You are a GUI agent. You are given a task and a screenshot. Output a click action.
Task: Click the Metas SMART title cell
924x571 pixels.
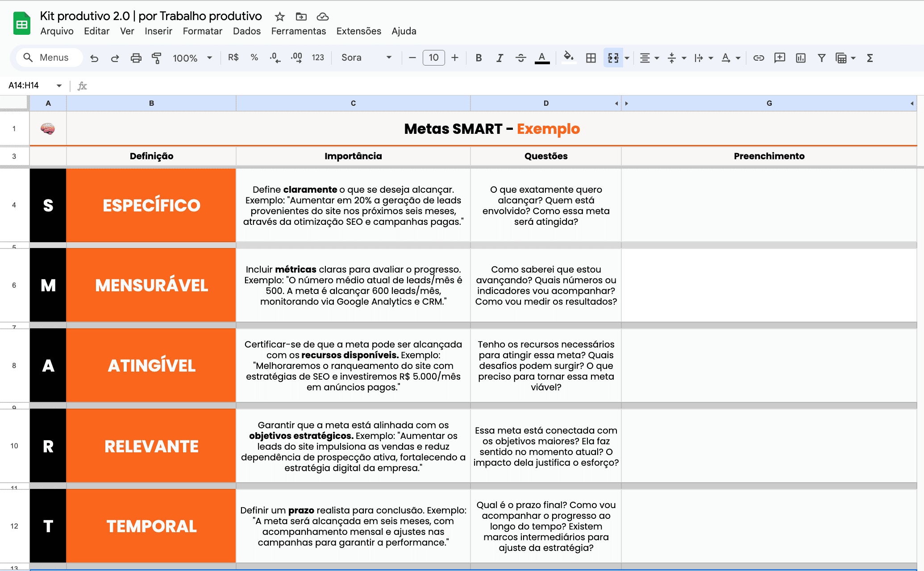(x=491, y=128)
